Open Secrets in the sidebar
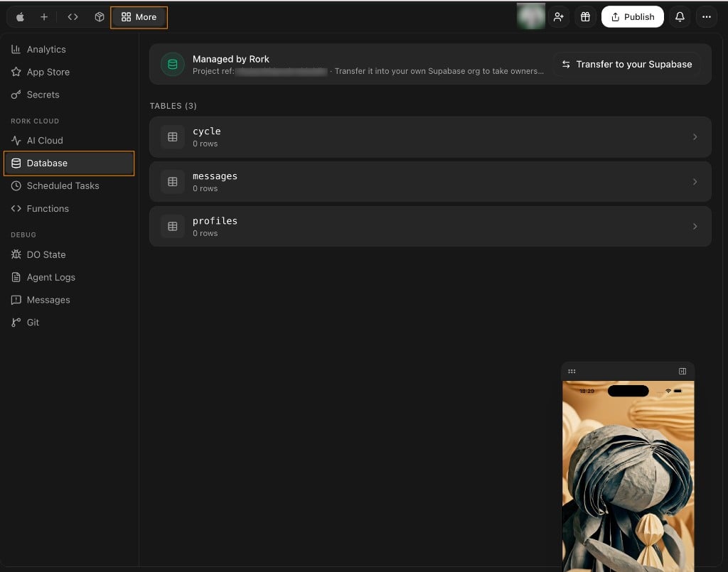The image size is (728, 572). 69,95
